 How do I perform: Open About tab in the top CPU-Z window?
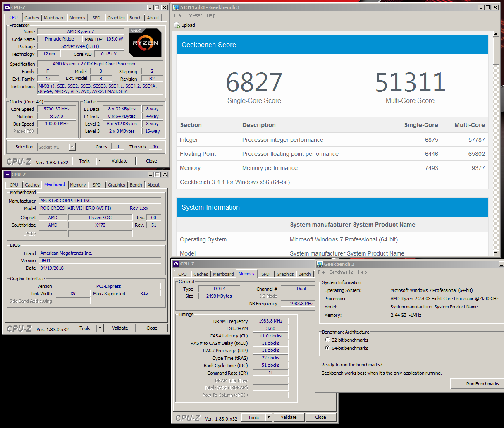click(x=153, y=18)
